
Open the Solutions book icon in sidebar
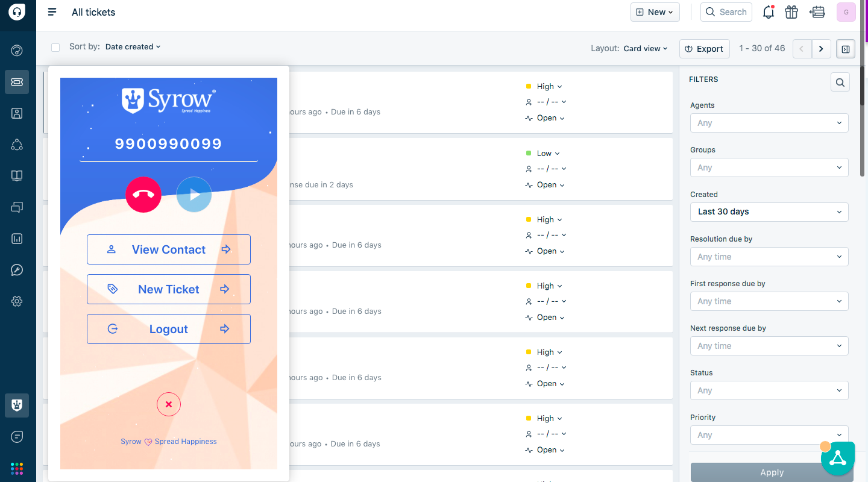[x=17, y=176]
